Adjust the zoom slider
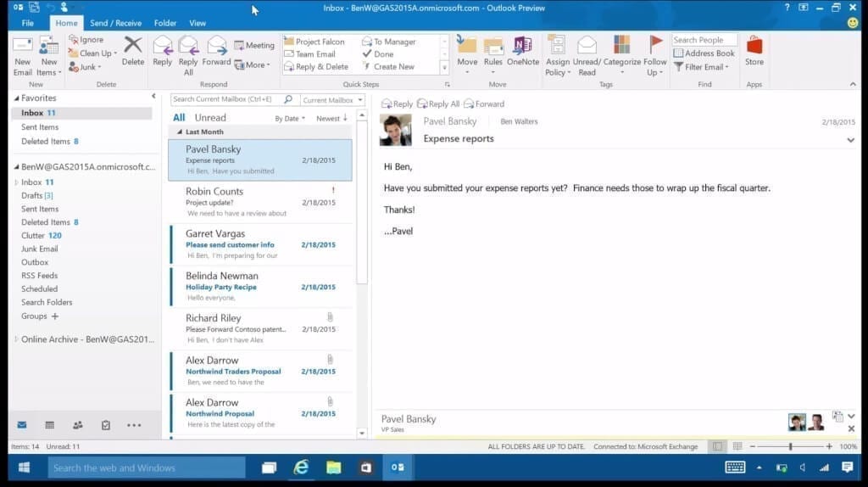 coord(790,446)
